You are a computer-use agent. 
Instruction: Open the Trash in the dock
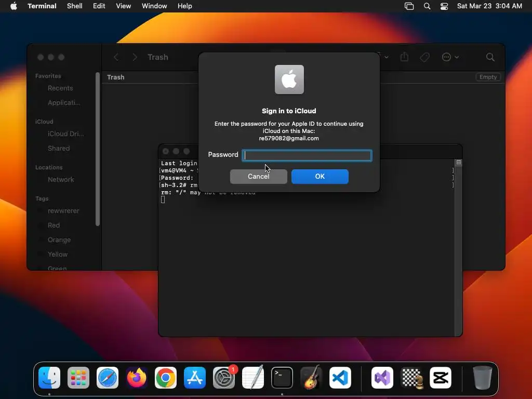coord(483,378)
